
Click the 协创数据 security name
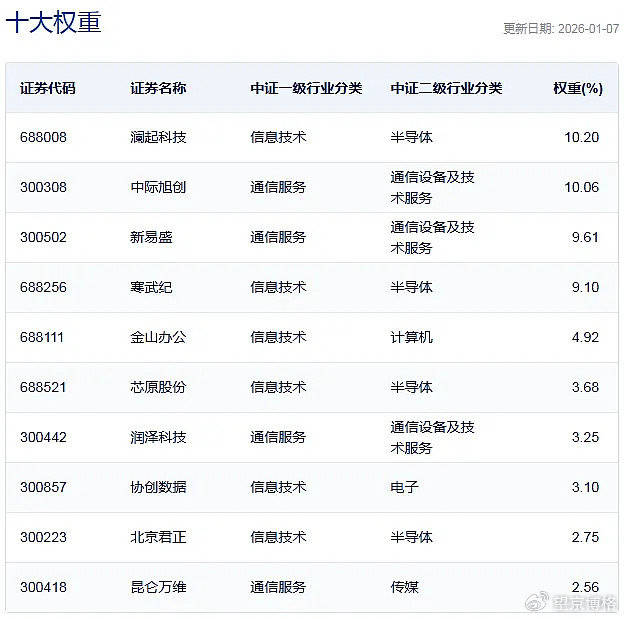pyautogui.click(x=158, y=487)
